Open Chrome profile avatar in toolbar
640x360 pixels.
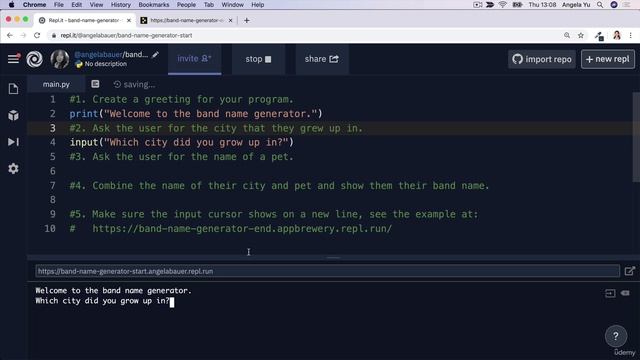[617, 36]
